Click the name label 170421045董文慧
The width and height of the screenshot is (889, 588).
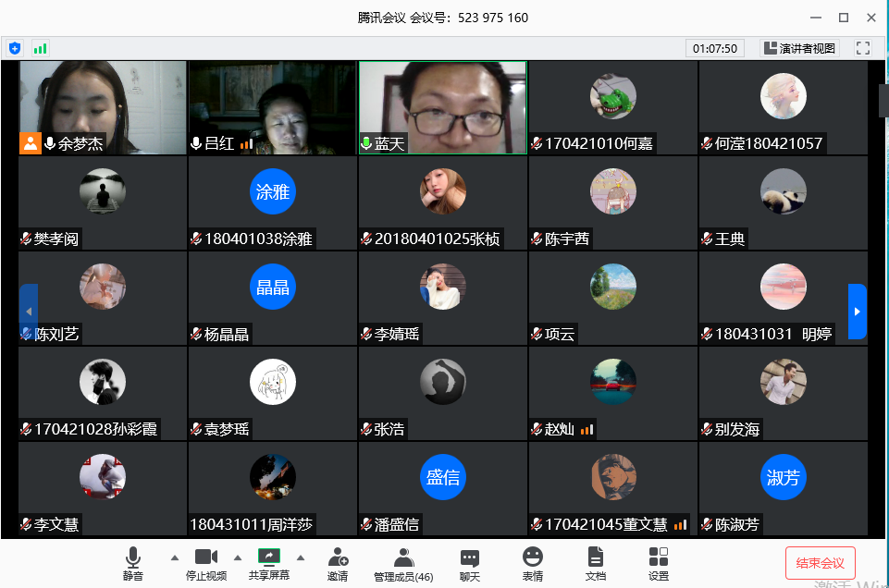[x=606, y=524]
